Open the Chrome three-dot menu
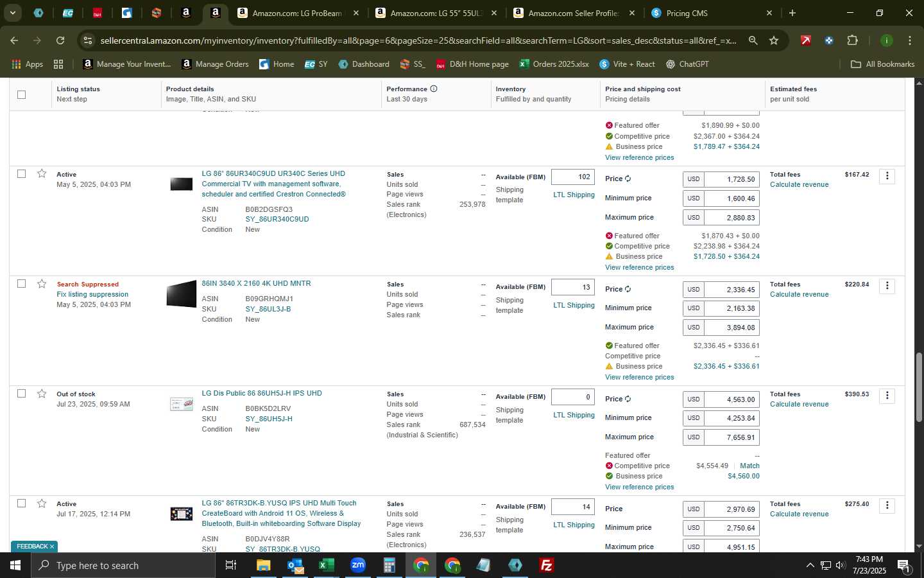The width and height of the screenshot is (924, 578). pyautogui.click(x=910, y=40)
